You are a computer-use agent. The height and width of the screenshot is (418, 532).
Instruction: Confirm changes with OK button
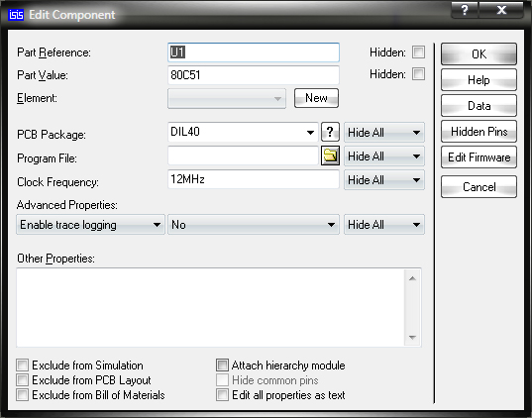pos(479,53)
